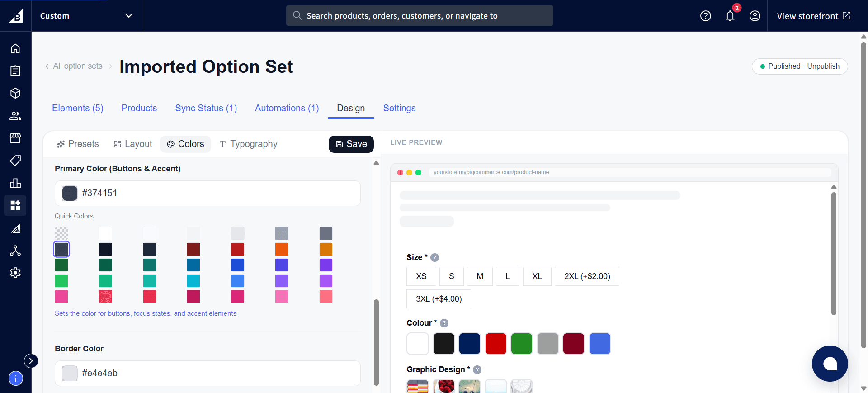Open the Settings tab
The width and height of the screenshot is (868, 393).
[x=400, y=108]
